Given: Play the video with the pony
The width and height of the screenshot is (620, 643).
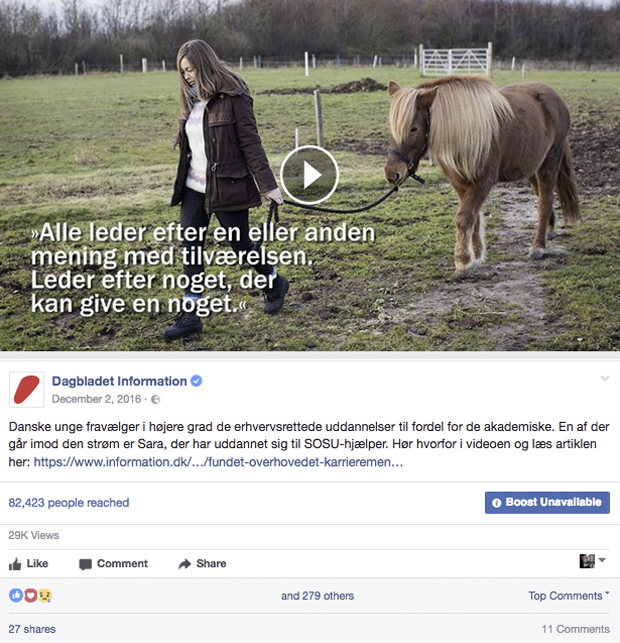Looking at the screenshot, I should (x=309, y=175).
